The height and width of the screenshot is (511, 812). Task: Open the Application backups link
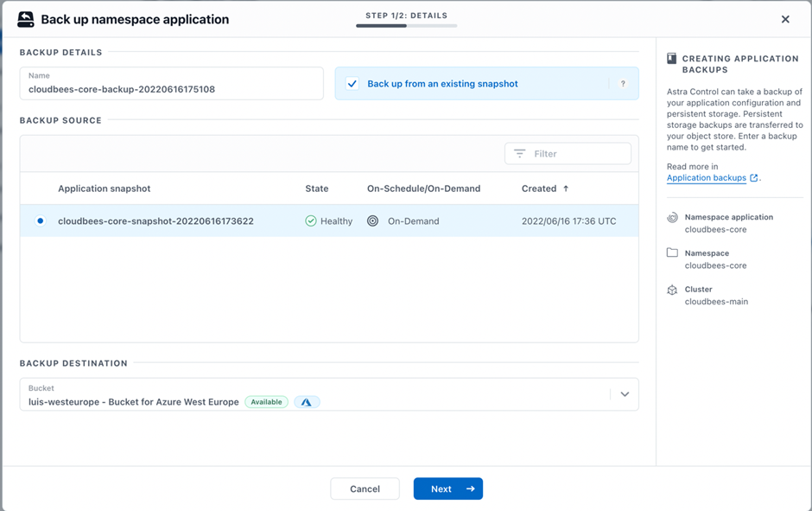(707, 178)
